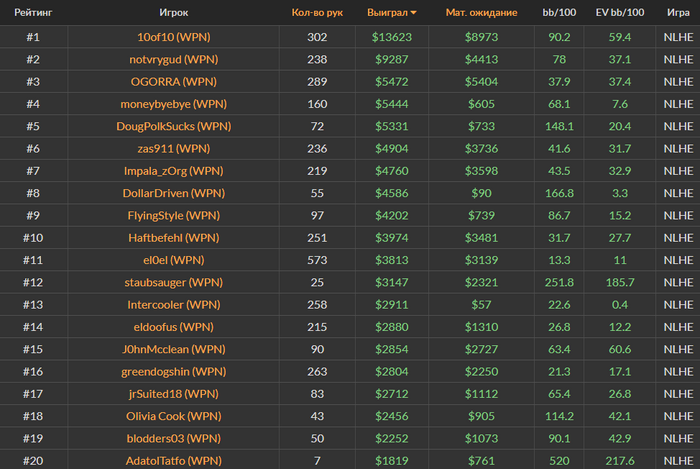The width and height of the screenshot is (700, 469).
Task: Open Haftbefehl (WPN) player profile
Action: tap(174, 238)
